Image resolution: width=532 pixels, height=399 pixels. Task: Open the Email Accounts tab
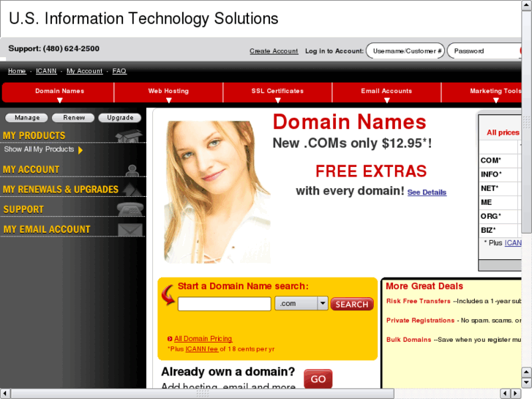point(386,92)
